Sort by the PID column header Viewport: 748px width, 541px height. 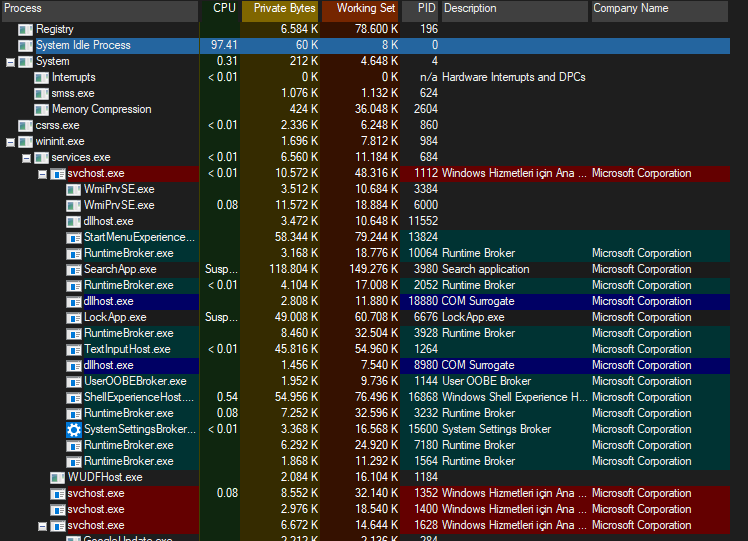[x=420, y=10]
